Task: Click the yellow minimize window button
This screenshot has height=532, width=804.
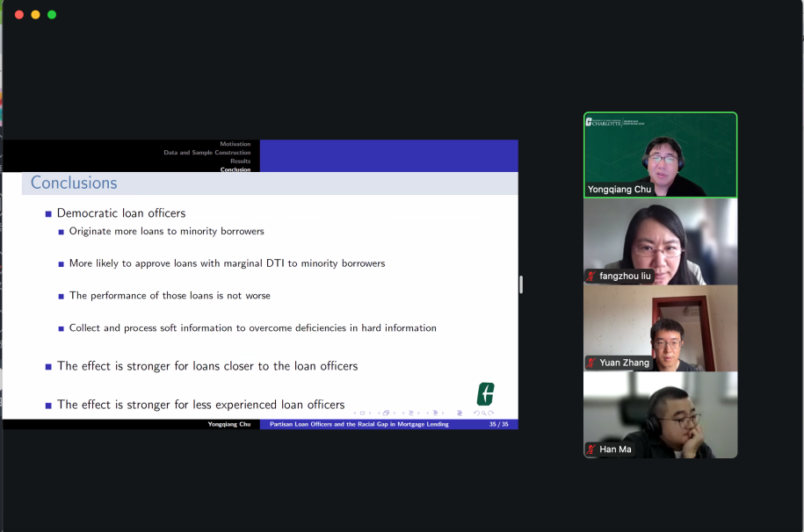Action: point(35,15)
